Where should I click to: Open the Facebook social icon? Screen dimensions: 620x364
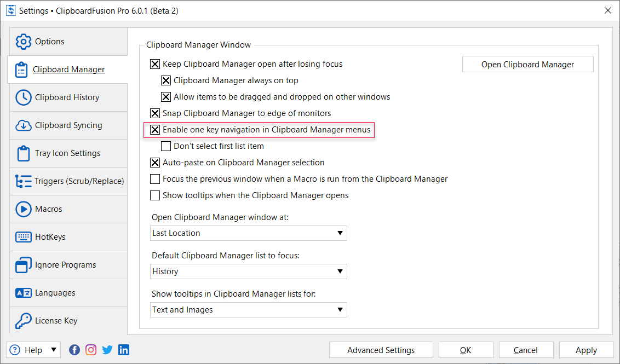[x=74, y=350]
